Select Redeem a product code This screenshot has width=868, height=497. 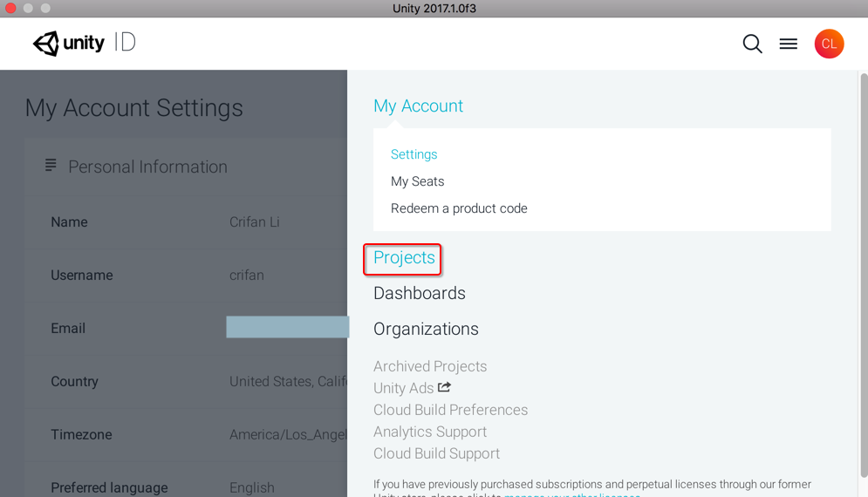pos(459,208)
